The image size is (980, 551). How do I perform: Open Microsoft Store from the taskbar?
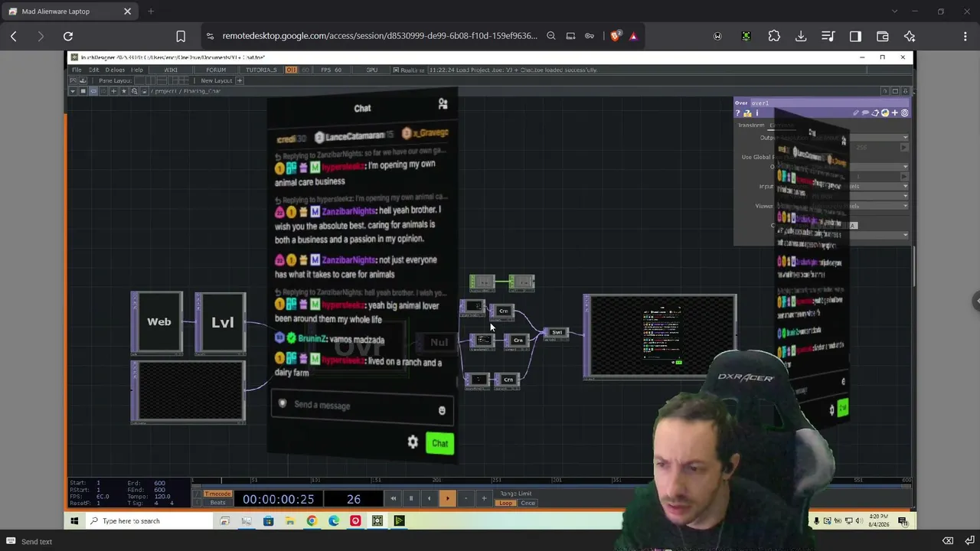[x=268, y=521]
